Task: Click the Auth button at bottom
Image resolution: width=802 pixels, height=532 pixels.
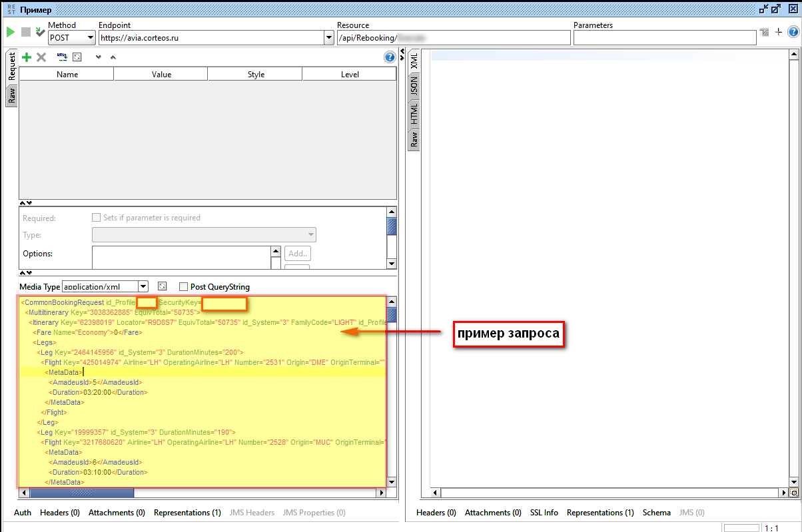Action: (x=23, y=513)
